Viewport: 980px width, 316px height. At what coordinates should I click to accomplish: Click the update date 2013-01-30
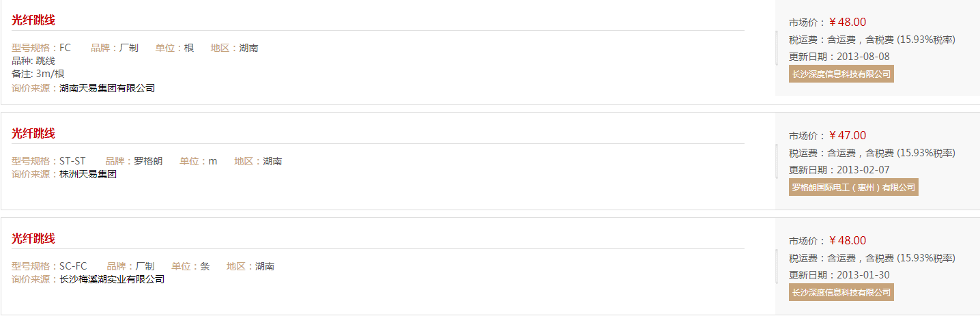(x=863, y=275)
